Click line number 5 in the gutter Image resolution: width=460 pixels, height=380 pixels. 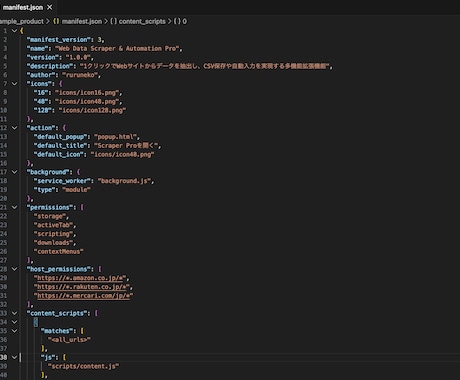[5, 66]
